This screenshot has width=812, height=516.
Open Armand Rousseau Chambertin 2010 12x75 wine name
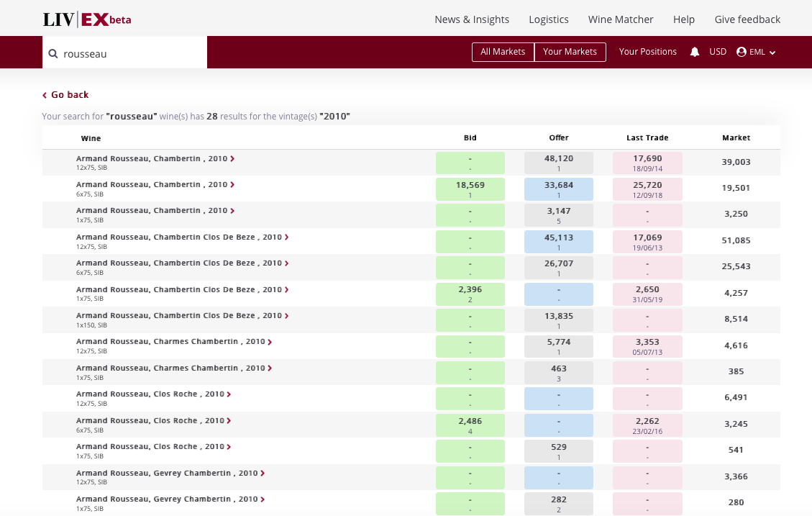click(152, 158)
